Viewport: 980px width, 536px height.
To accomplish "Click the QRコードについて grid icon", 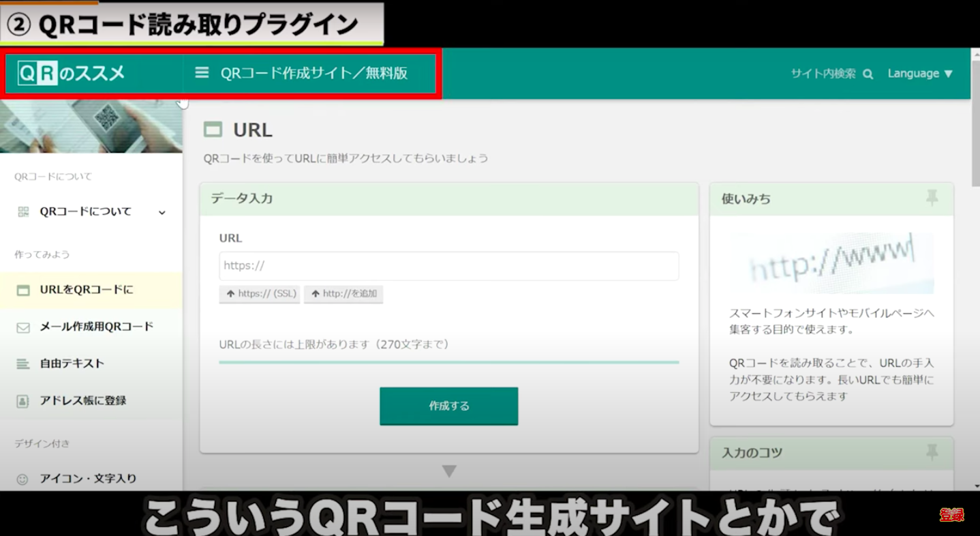I will click(23, 212).
